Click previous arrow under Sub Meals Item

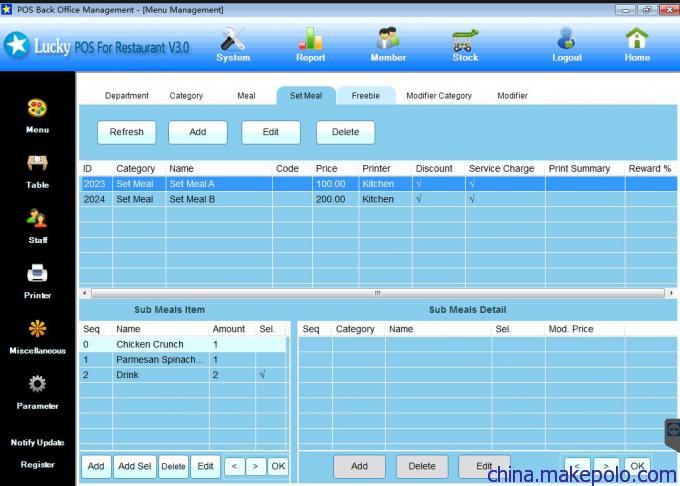pyautogui.click(x=235, y=466)
